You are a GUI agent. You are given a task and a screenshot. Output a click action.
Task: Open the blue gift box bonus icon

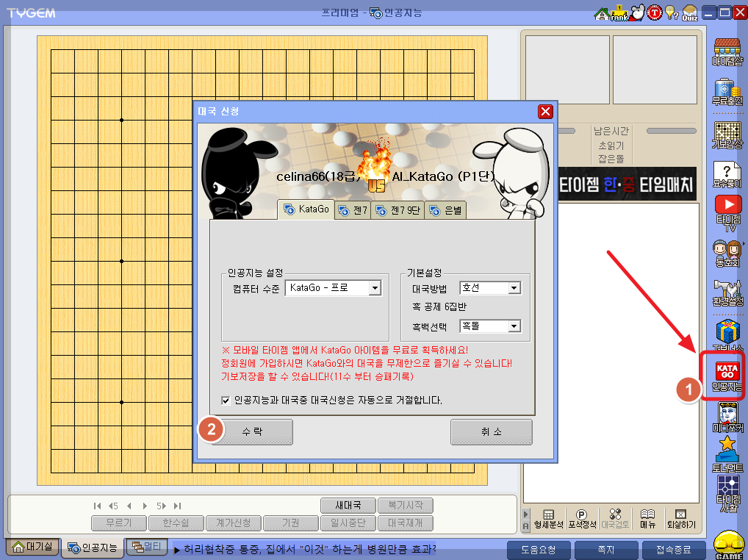tap(727, 334)
